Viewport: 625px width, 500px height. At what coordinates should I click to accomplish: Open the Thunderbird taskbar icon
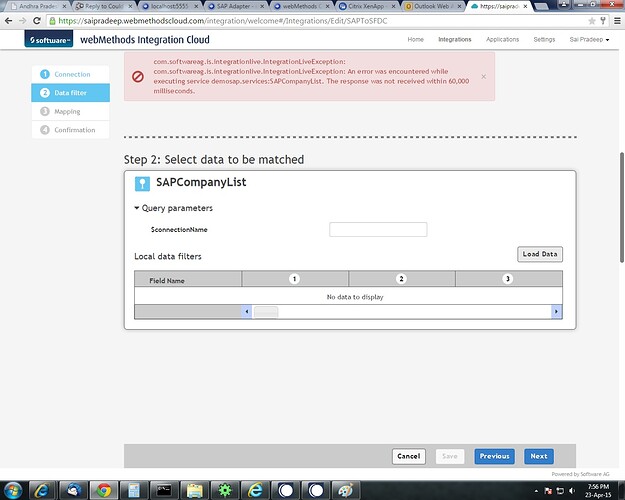point(74,490)
